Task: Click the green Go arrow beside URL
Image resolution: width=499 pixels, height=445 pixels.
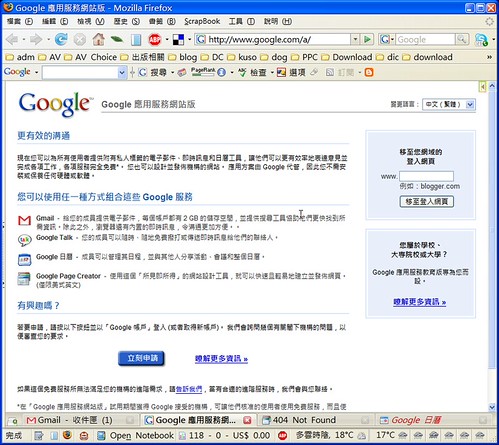Action: [367, 40]
